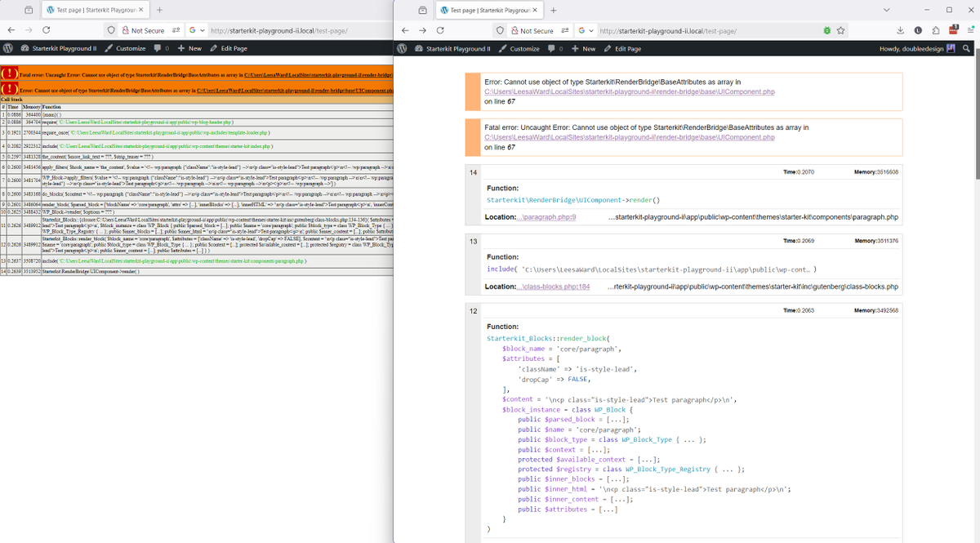Open the Downloads panel in right window
Image resolution: width=980 pixels, height=543 pixels.
(x=900, y=30)
